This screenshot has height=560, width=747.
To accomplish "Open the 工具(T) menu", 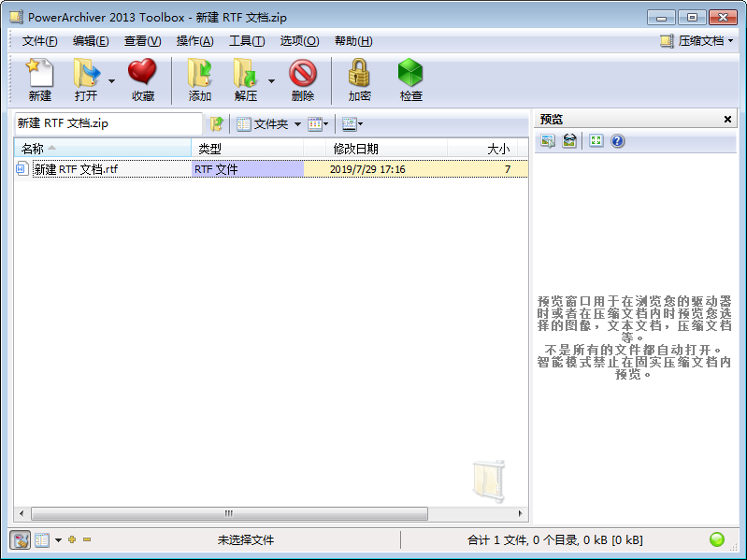I will [247, 41].
